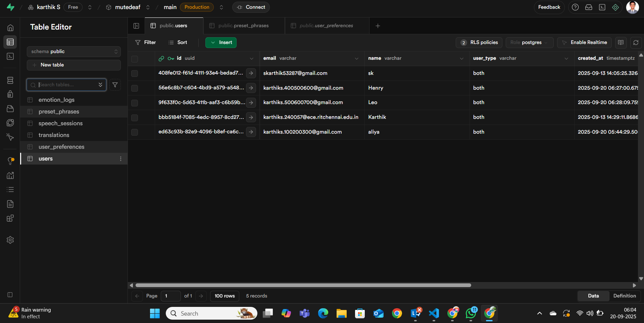
Task: Click the filter icon next to Search tables
Action: point(115,85)
